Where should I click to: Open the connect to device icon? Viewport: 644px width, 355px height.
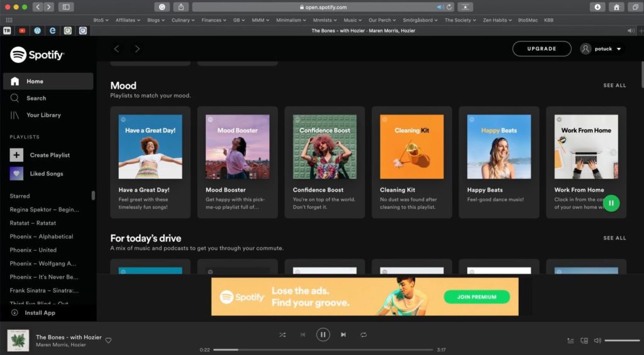coord(584,341)
